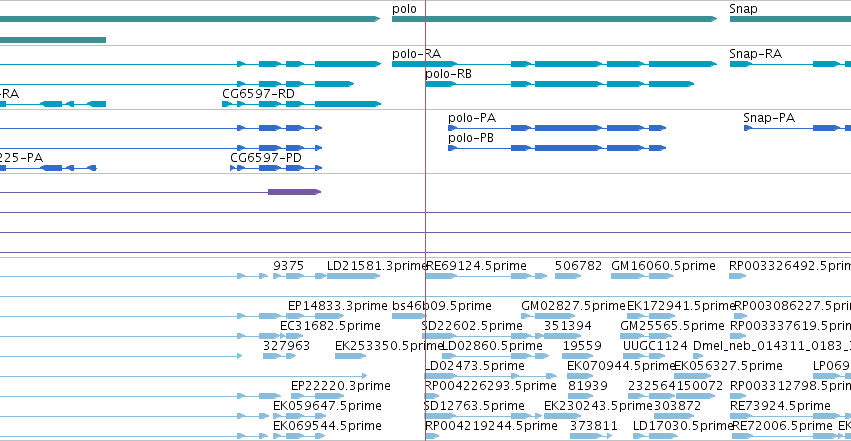851x441 pixels.
Task: Select RE69124.5prime EST label
Action: (477, 266)
